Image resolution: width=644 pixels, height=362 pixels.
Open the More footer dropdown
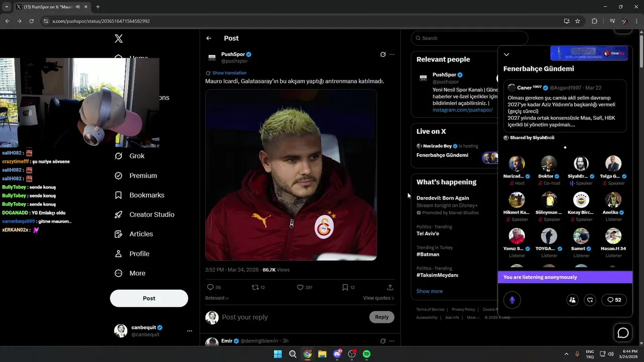472,318
